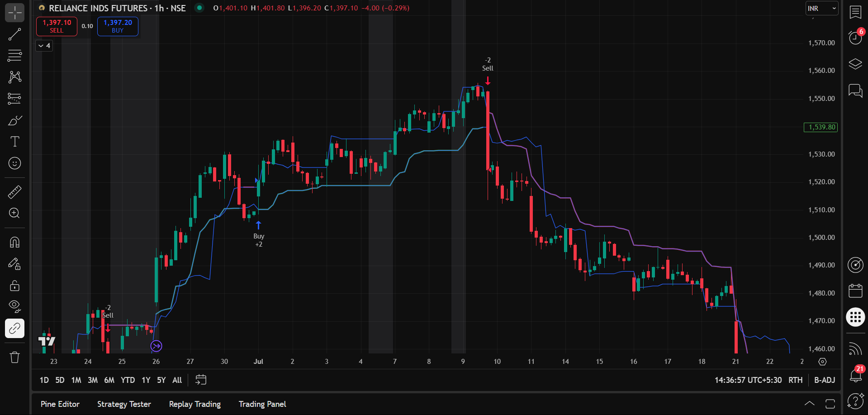
Task: Expand the collapsed indicators legend showing 4
Action: tap(44, 46)
